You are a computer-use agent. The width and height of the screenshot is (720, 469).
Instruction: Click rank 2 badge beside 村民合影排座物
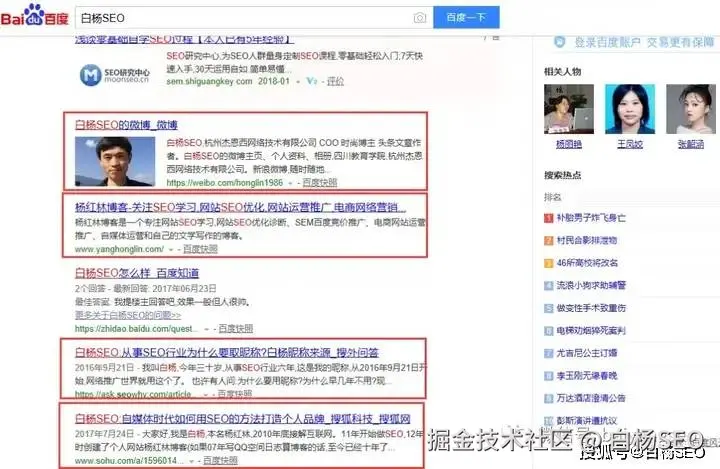[x=549, y=240]
